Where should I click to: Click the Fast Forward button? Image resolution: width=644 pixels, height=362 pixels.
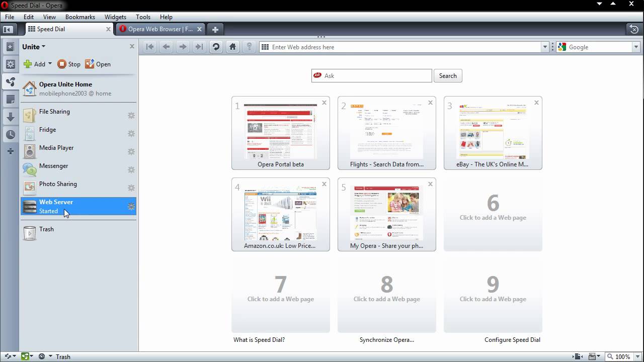(x=199, y=47)
